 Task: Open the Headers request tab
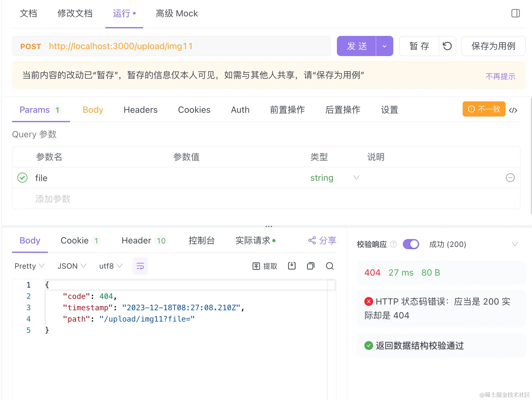pyautogui.click(x=141, y=110)
